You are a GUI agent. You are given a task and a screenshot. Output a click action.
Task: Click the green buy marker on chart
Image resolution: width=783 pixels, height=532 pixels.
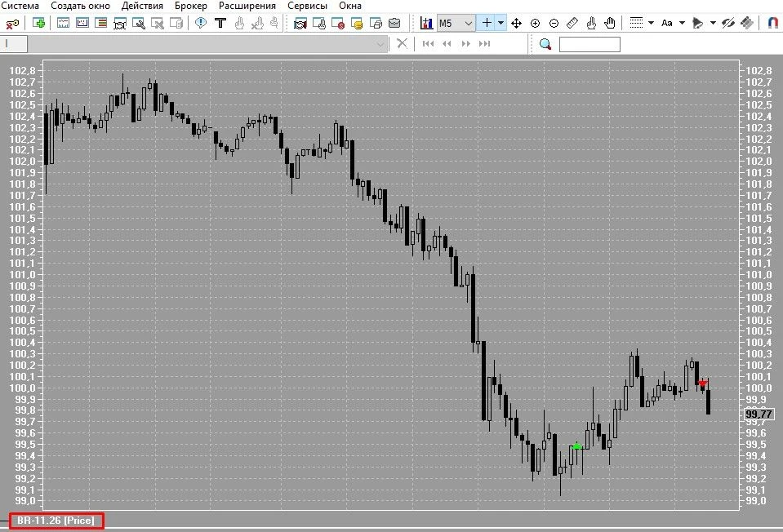coord(576,446)
